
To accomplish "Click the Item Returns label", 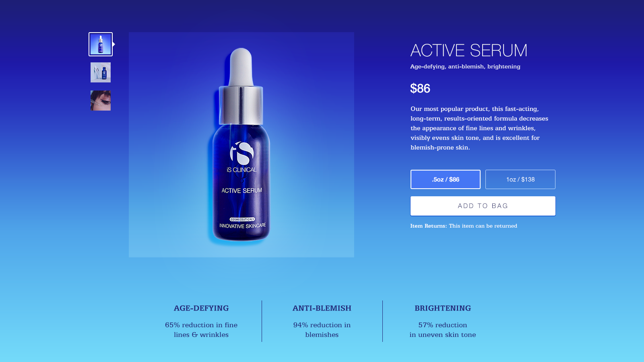I will coord(429,226).
